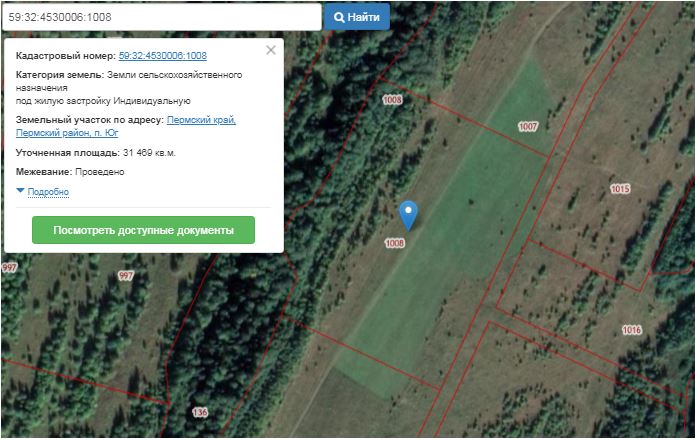Viewport: 696px width, 439px height.
Task: Click the partial 997 label at left edge
Action: (9, 268)
